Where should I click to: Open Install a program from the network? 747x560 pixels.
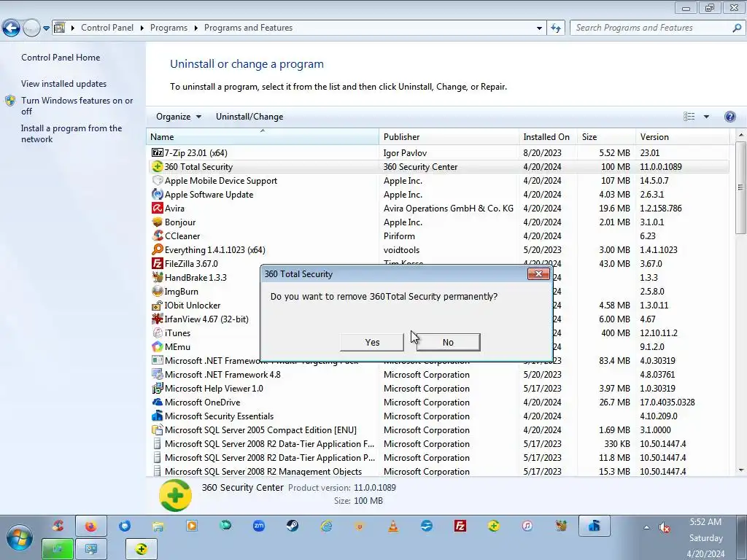[x=71, y=134]
